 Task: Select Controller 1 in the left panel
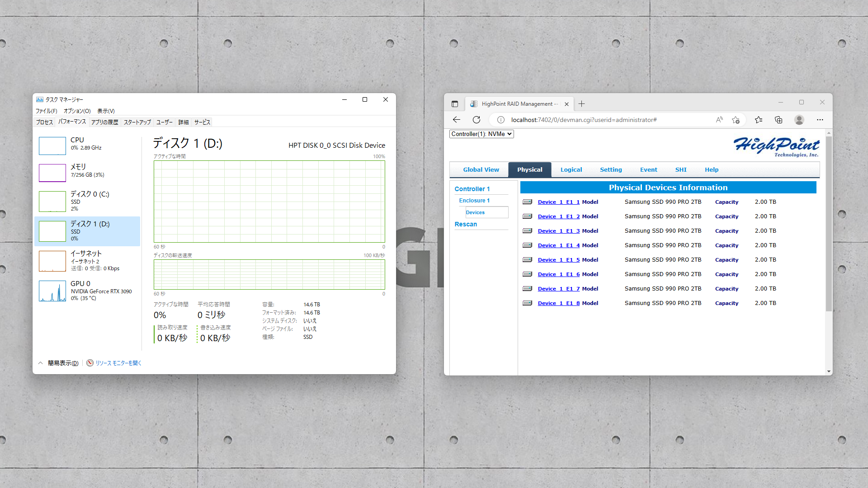[x=472, y=188]
